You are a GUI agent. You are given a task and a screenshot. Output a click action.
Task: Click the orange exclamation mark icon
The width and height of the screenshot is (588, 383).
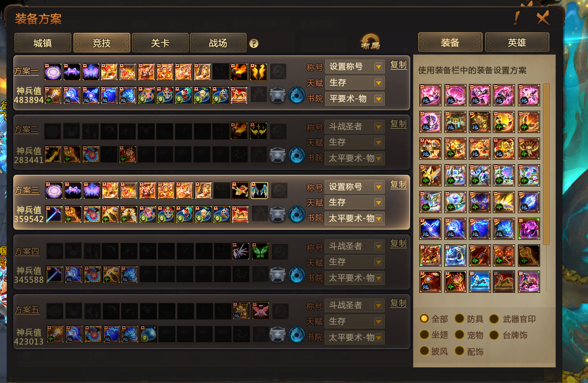pyautogui.click(x=517, y=18)
